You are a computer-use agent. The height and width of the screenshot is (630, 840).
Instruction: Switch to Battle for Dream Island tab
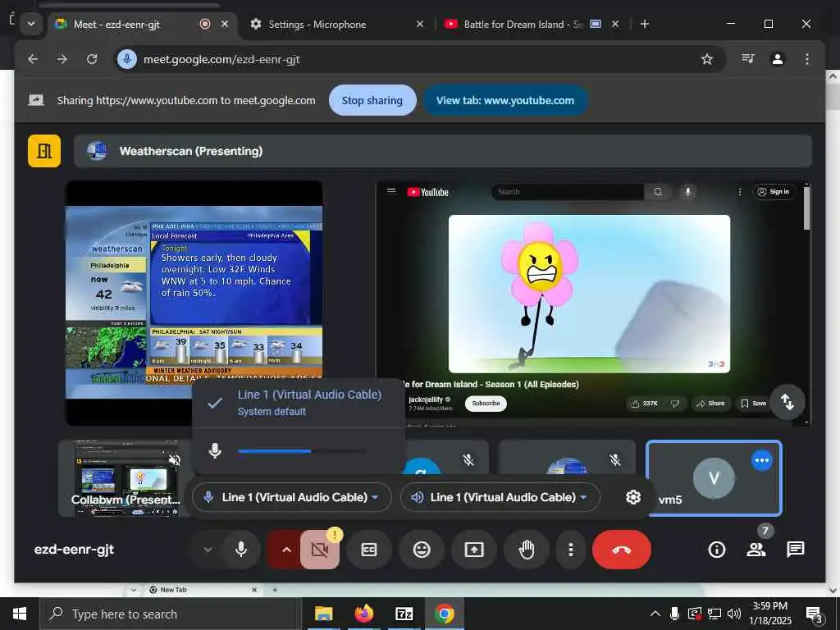tap(523, 25)
